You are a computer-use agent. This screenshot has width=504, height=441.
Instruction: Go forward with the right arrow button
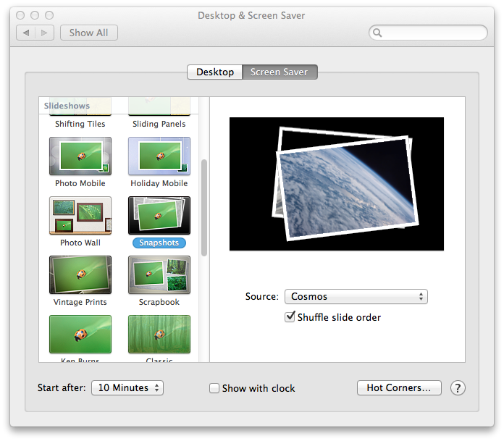pyautogui.click(x=44, y=33)
